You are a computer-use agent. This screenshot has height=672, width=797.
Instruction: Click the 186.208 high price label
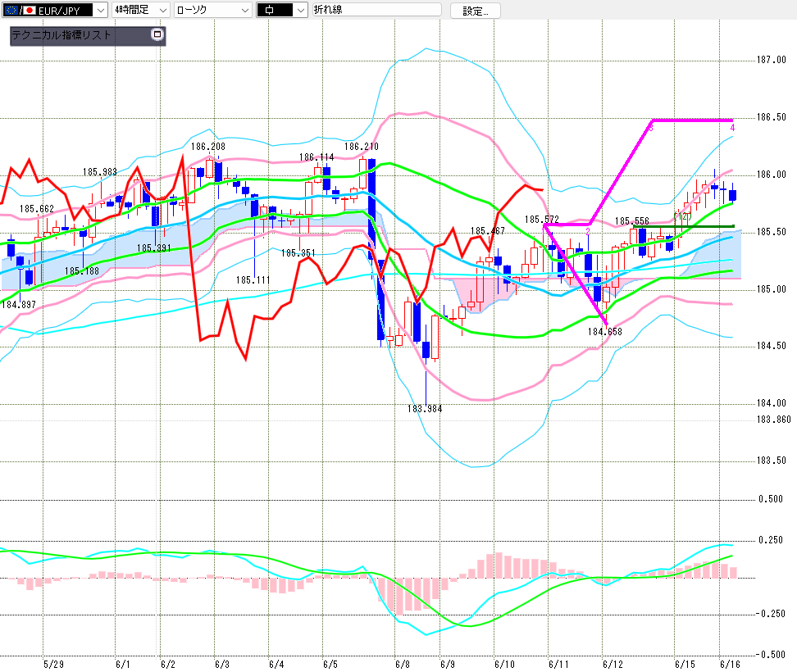208,147
